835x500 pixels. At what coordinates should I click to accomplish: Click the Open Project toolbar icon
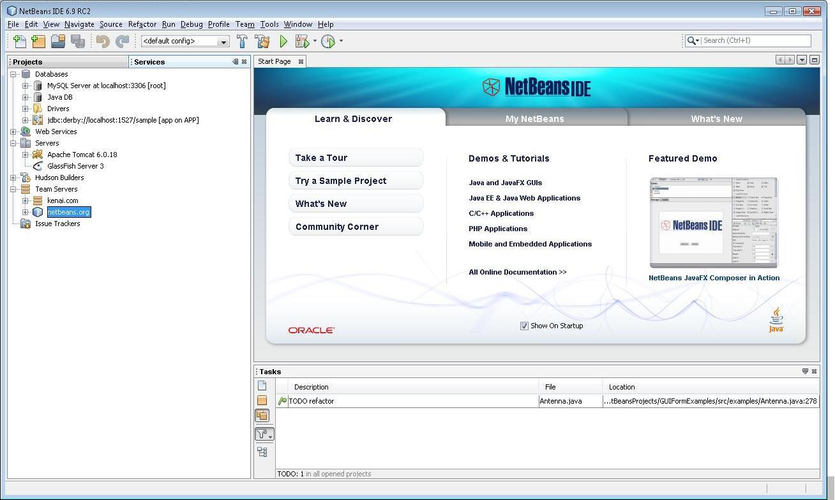tap(58, 41)
